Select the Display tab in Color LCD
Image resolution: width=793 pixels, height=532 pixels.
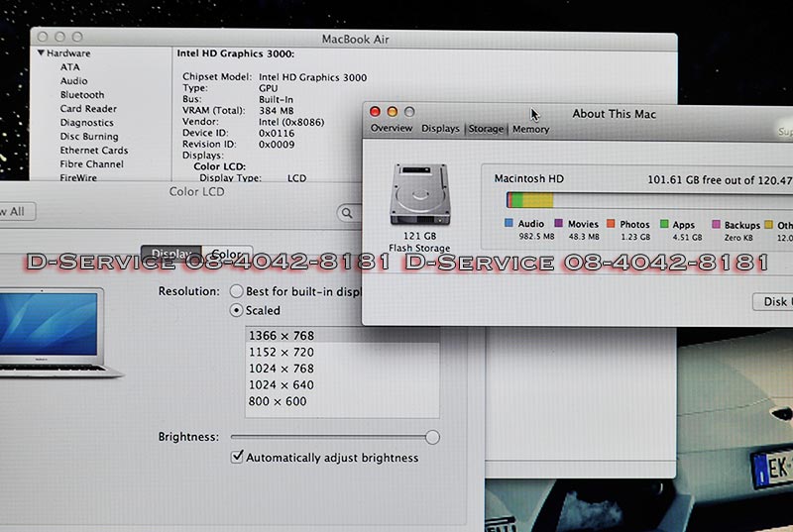point(171,254)
